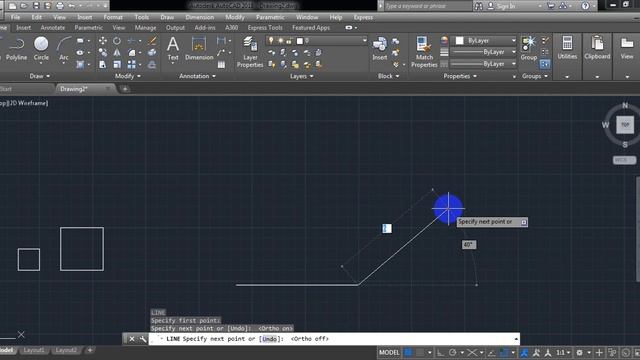Viewport: 640px width, 360px height.
Task: Open the ByLayer color dropdown
Action: [513, 40]
